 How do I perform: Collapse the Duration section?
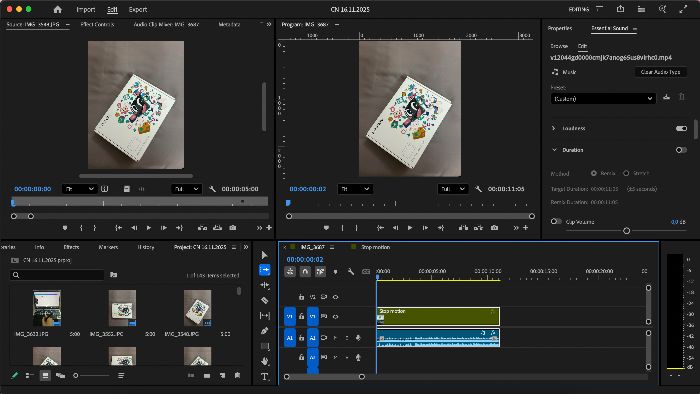coord(554,150)
